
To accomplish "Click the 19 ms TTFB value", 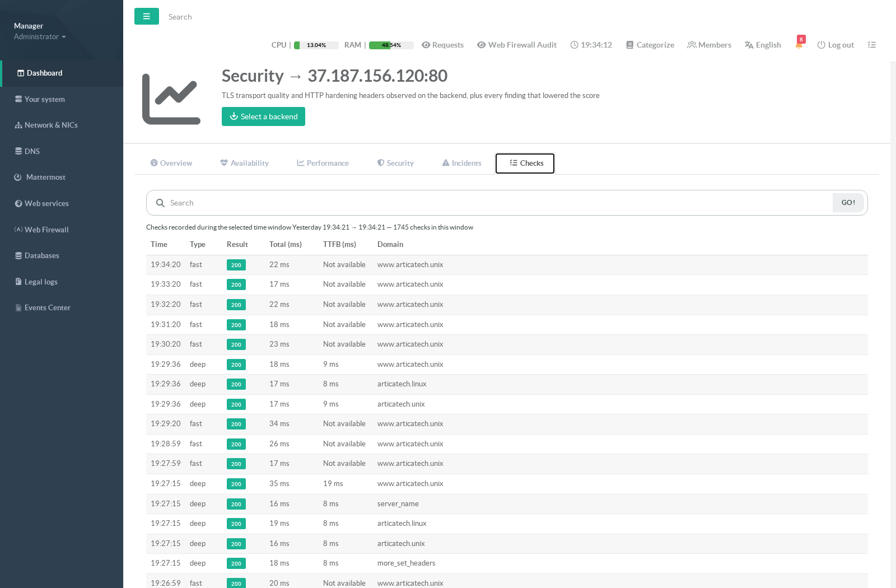I will coord(333,484).
